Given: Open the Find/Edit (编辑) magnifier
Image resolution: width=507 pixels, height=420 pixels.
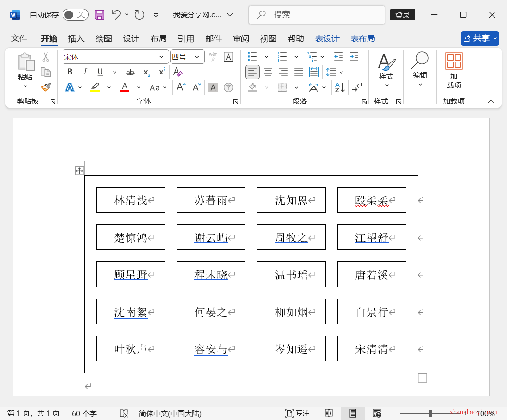Looking at the screenshot, I should 420,70.
